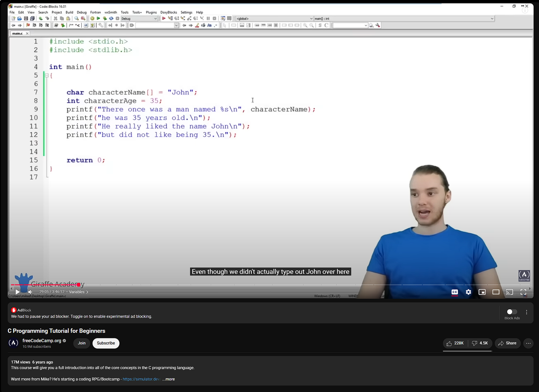Expand the video description with ...more
The height and width of the screenshot is (392, 539).
pyautogui.click(x=168, y=379)
